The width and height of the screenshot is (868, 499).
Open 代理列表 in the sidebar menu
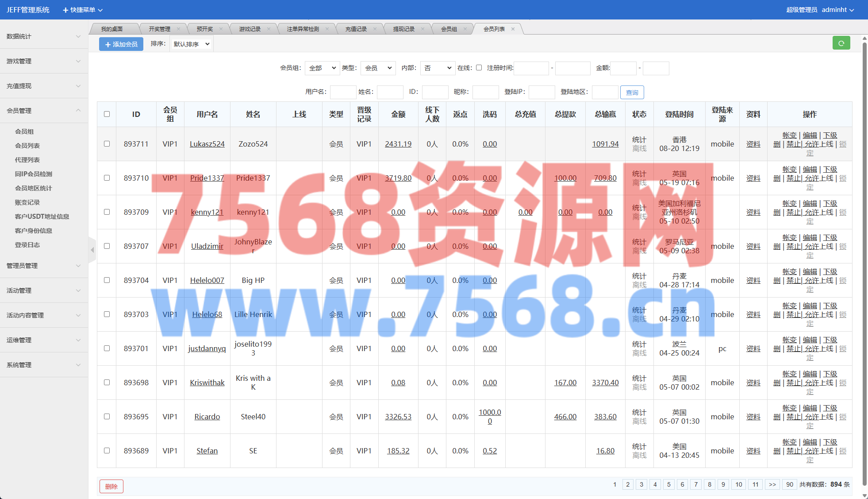pyautogui.click(x=27, y=160)
